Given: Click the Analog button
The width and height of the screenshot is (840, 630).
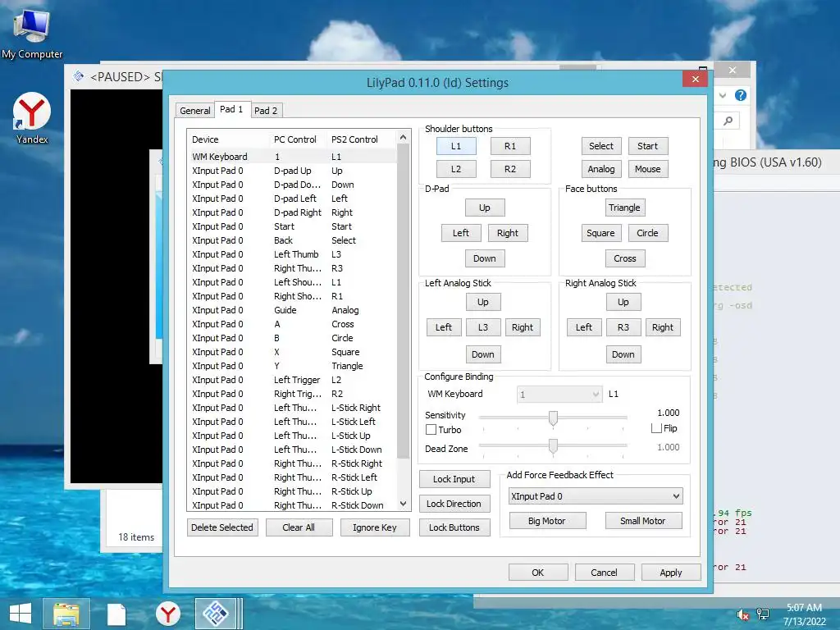Looking at the screenshot, I should (x=601, y=169).
